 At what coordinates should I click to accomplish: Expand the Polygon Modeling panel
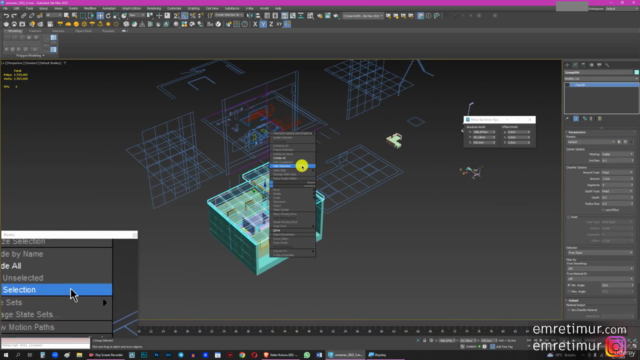pos(30,56)
